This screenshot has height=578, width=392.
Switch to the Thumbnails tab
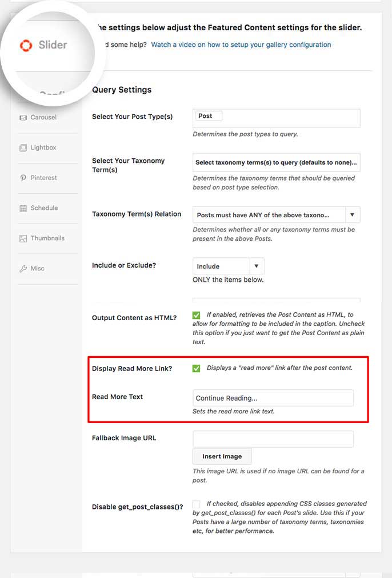[x=47, y=238]
